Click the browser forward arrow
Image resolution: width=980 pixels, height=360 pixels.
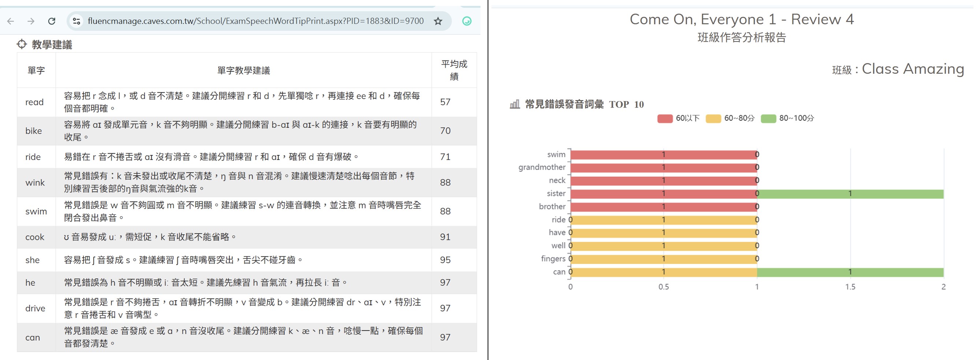pyautogui.click(x=31, y=21)
